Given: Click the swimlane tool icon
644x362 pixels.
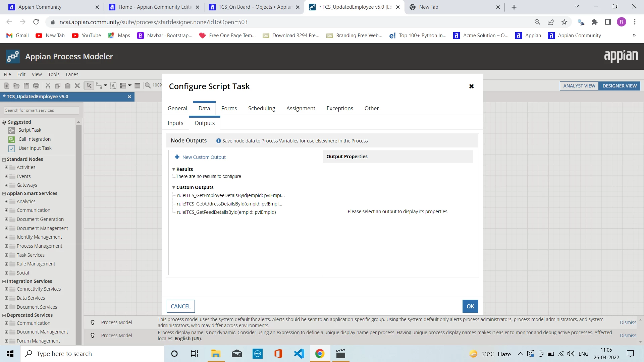Looking at the screenshot, I should 123,86.
